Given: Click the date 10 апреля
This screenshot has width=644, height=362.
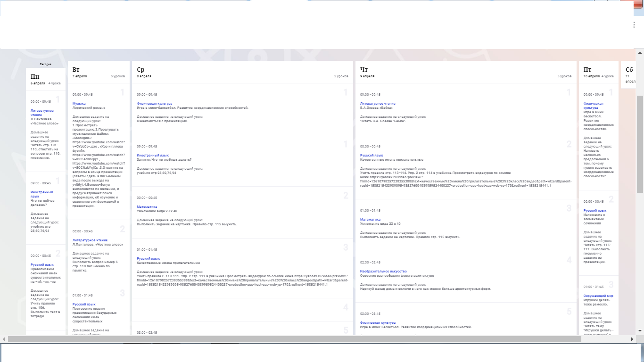Looking at the screenshot, I should coord(592,76).
